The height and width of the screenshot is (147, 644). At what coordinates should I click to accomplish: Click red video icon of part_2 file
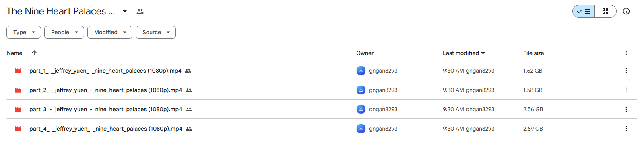click(x=18, y=90)
